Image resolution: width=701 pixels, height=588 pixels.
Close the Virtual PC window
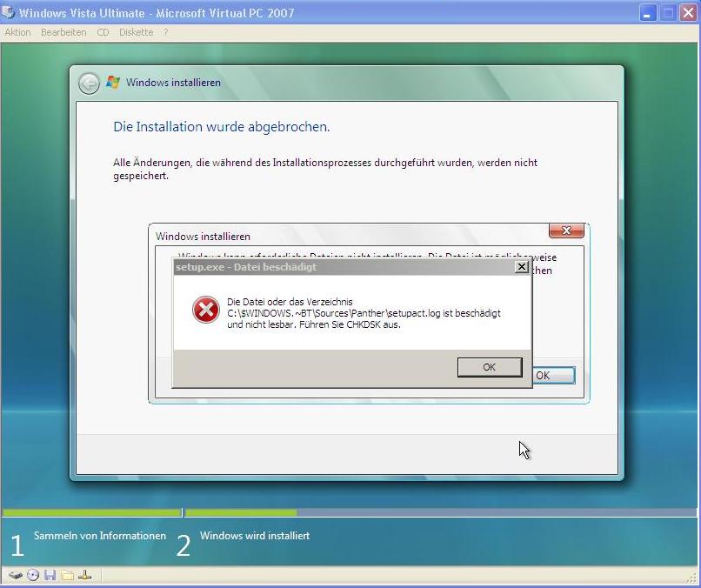coord(689,13)
